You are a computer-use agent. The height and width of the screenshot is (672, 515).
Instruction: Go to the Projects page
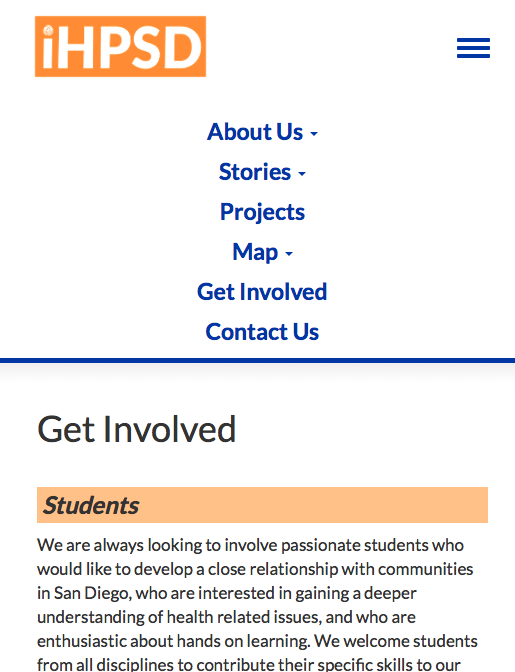click(262, 212)
